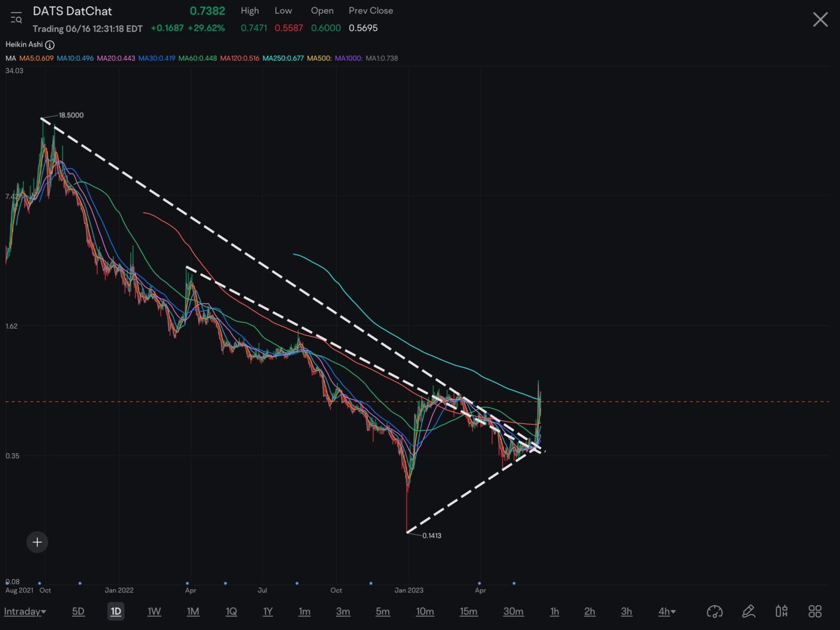This screenshot has height=630, width=840.
Task: Switch to 5D timeframe
Action: 78,612
